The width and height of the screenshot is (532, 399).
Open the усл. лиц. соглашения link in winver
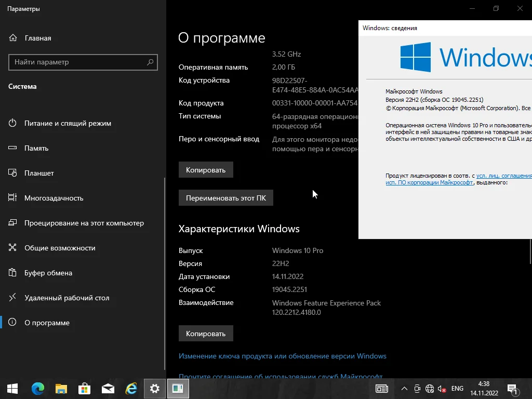pos(504,176)
